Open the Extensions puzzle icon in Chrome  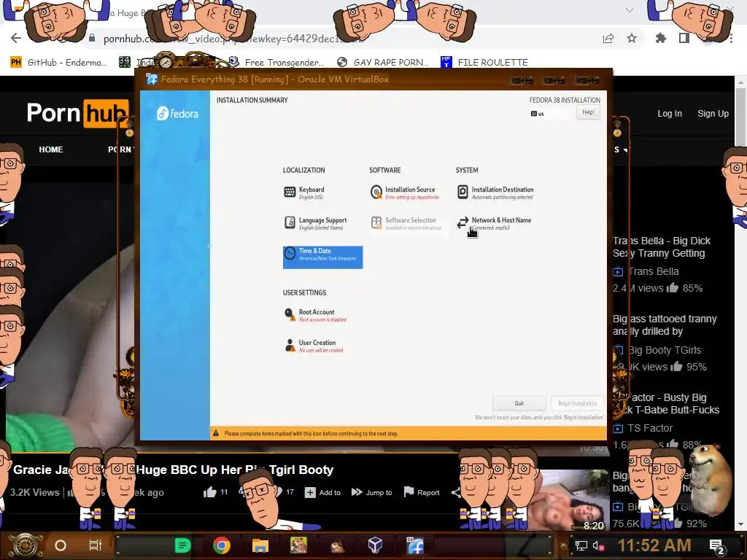(x=661, y=38)
